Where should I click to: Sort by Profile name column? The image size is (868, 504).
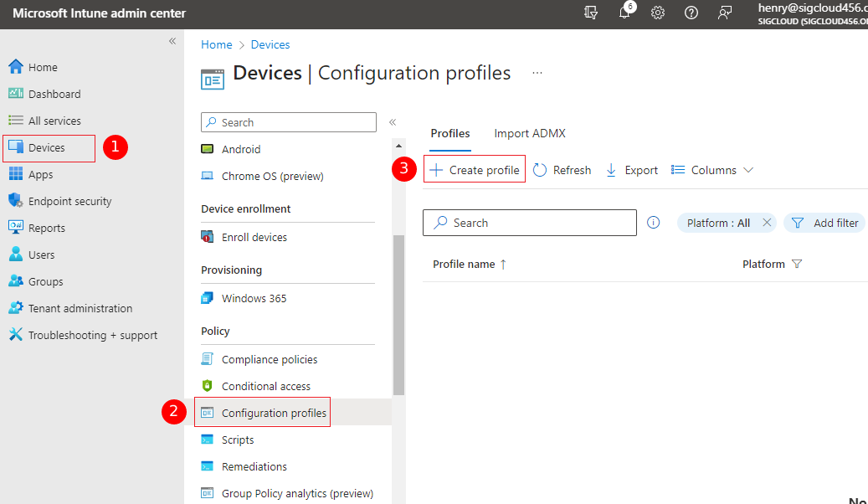[464, 265]
